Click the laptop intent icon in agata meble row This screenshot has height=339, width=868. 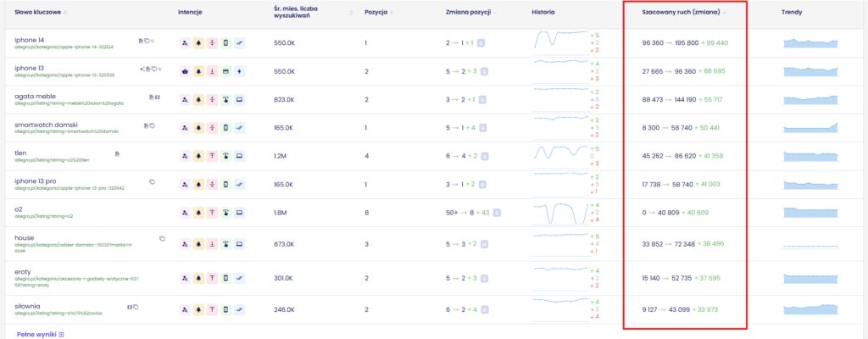(x=239, y=99)
